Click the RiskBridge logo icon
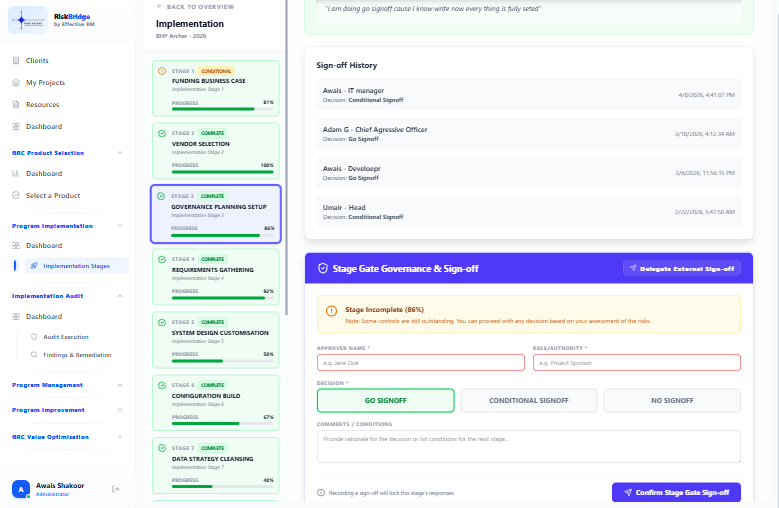Screen dimensions: 779x508 (28, 20)
